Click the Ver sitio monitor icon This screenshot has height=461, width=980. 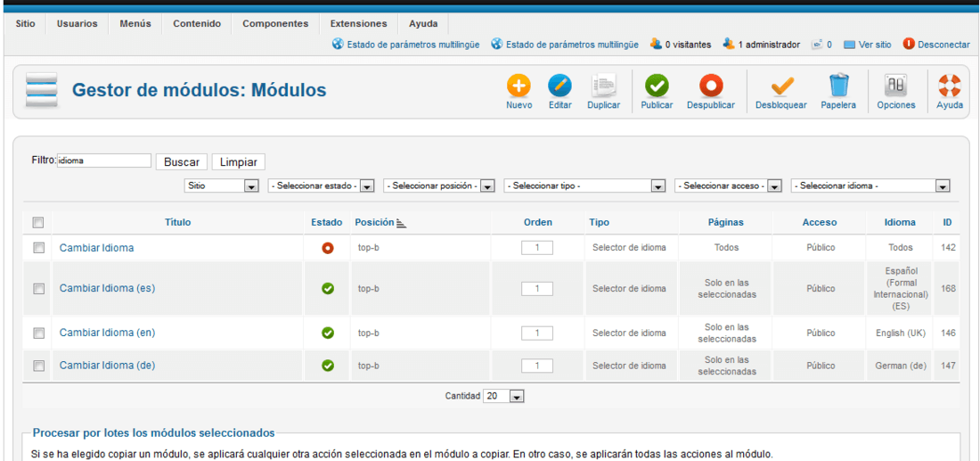click(849, 45)
